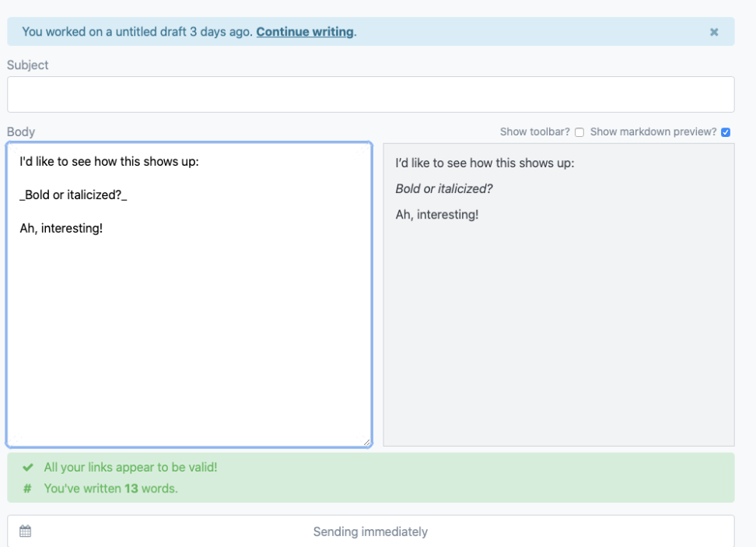The height and width of the screenshot is (547, 756).
Task: Click the word-count hash icon
Action: 28,486
